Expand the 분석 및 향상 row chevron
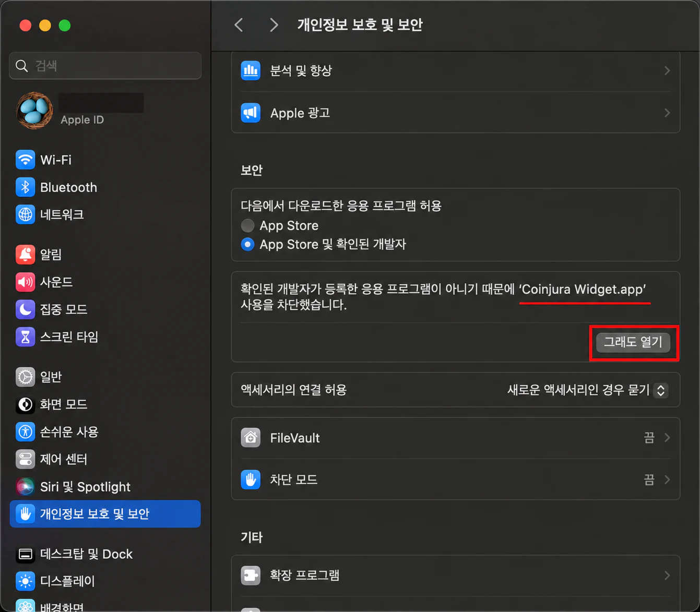This screenshot has height=612, width=700. click(x=667, y=70)
